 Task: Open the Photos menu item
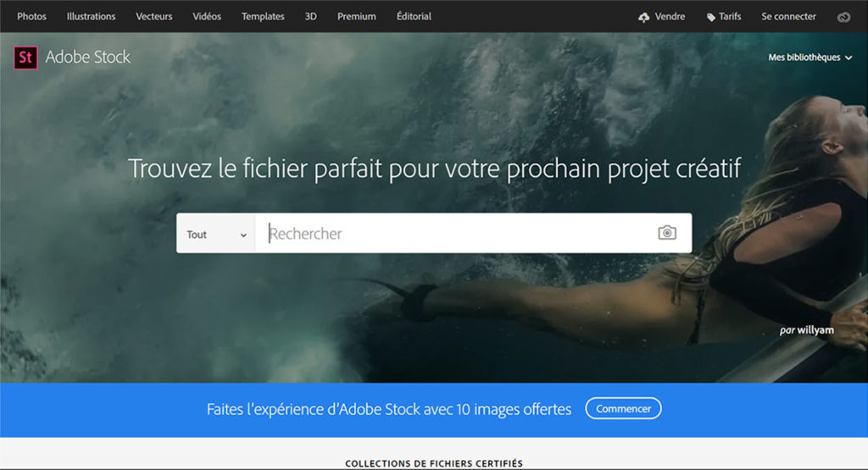coord(31,17)
